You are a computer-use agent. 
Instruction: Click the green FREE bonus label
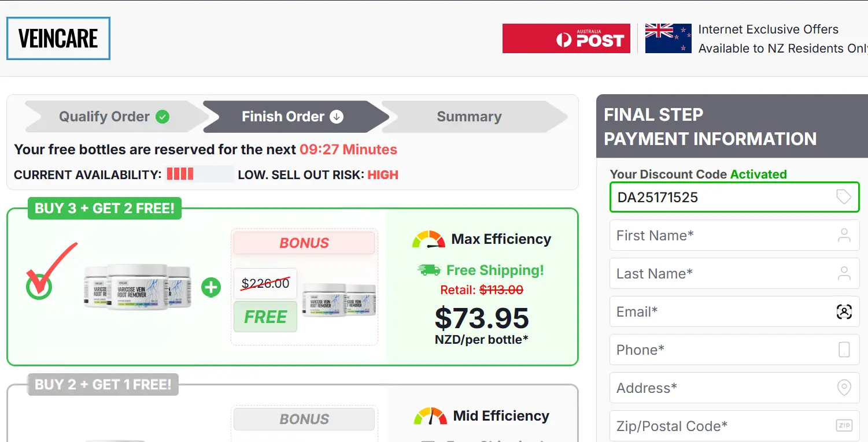coord(265,317)
